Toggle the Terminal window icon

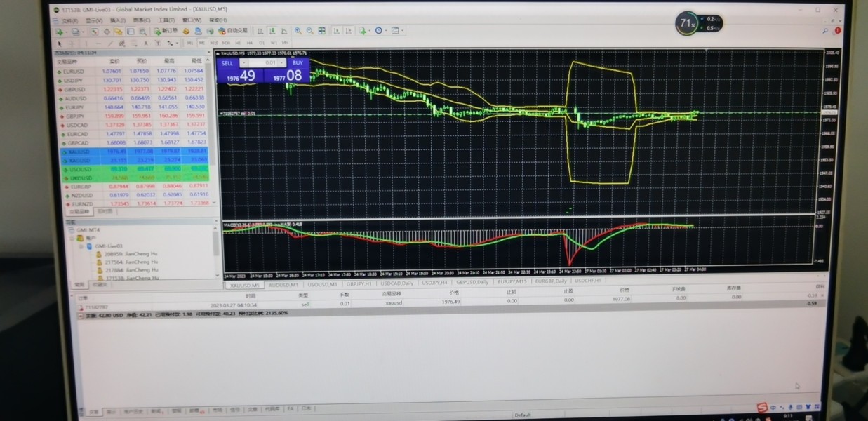(x=131, y=32)
